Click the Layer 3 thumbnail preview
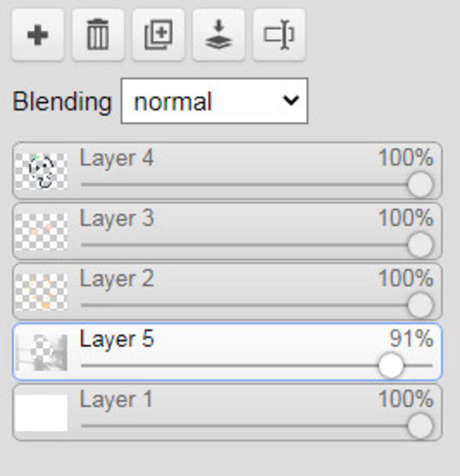460x476 pixels. 41,231
